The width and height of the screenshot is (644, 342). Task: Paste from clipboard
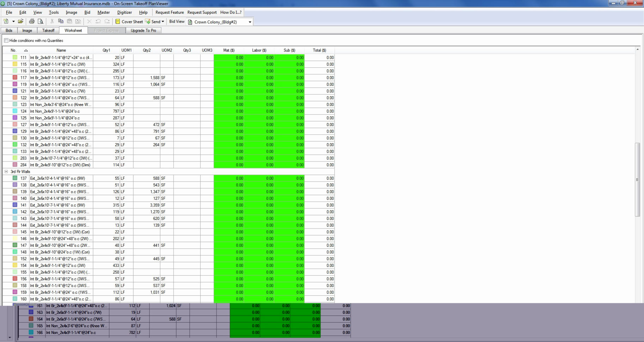pos(69,21)
